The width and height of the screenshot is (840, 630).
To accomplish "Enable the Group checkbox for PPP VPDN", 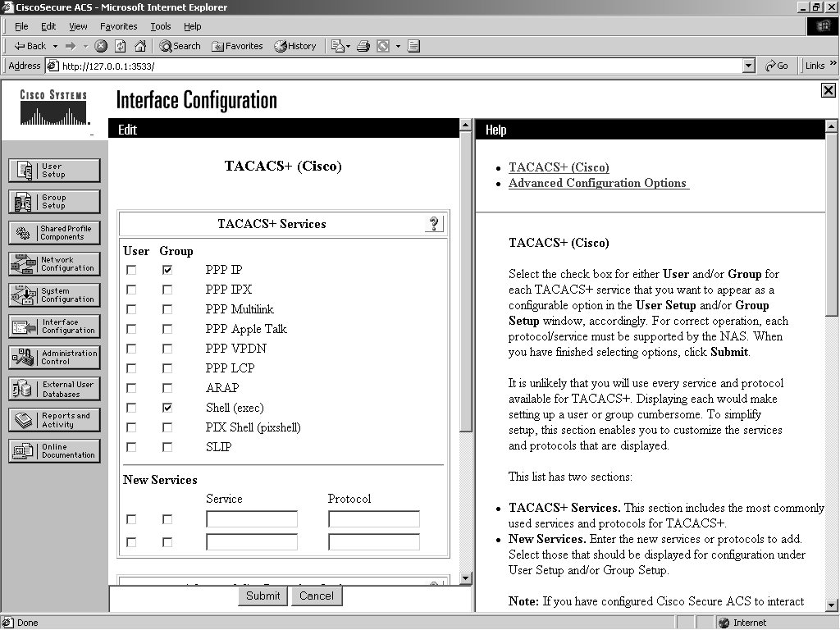I will pyautogui.click(x=167, y=349).
